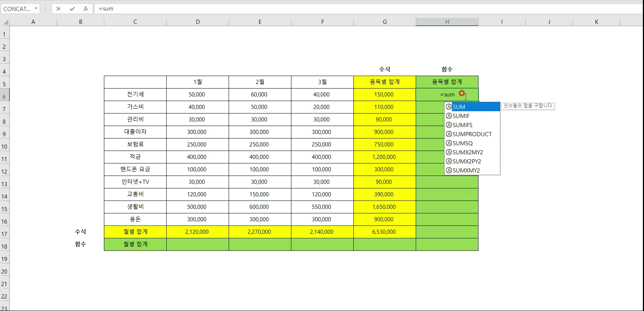The width and height of the screenshot is (644, 311).
Task: Click the 함수 label above column H
Action: (x=447, y=69)
